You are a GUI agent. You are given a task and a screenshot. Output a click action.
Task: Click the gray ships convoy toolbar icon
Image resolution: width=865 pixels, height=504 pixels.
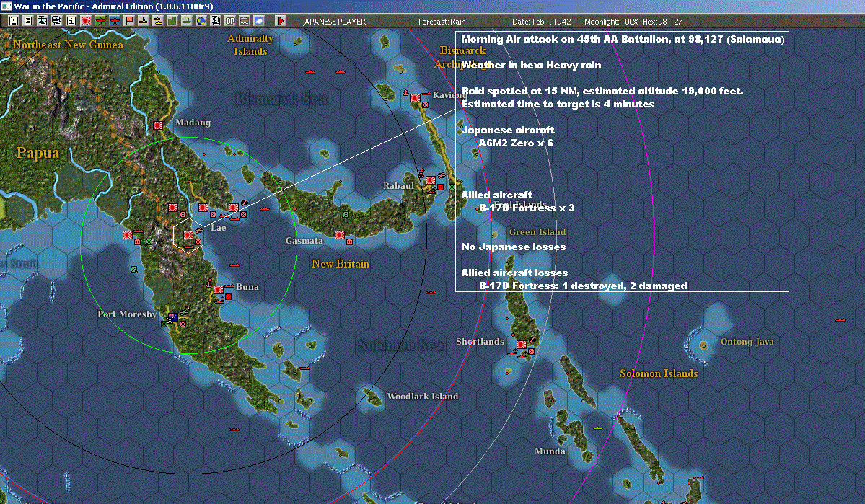point(186,21)
